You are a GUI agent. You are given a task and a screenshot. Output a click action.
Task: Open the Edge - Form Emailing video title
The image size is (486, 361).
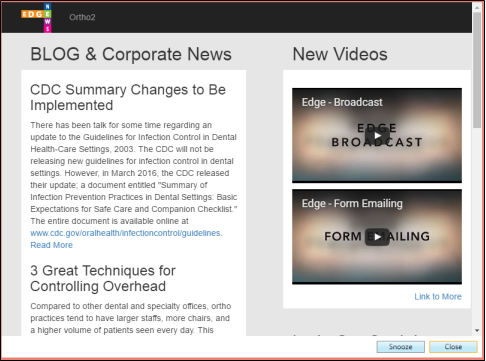pyautogui.click(x=352, y=204)
